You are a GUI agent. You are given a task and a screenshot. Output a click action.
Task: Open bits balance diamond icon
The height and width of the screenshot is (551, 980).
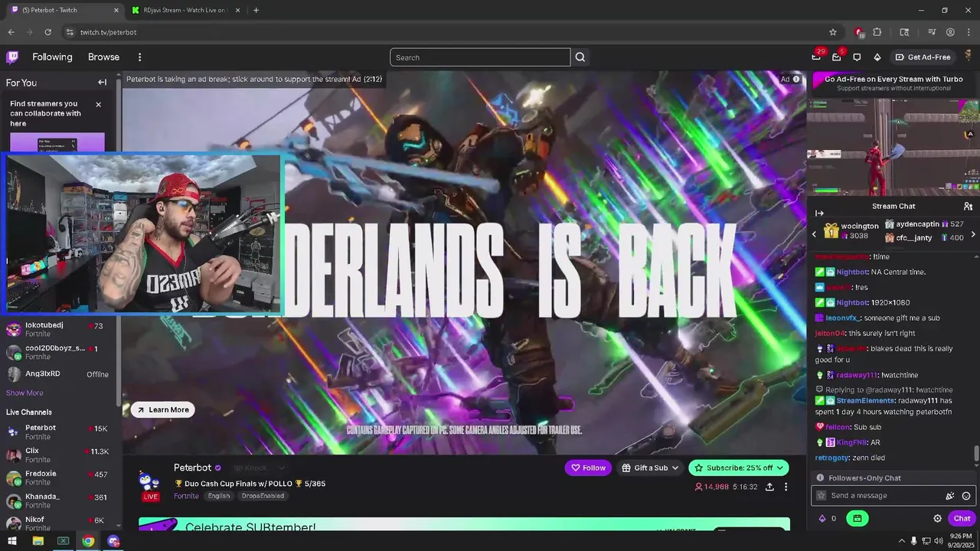pyautogui.click(x=822, y=518)
